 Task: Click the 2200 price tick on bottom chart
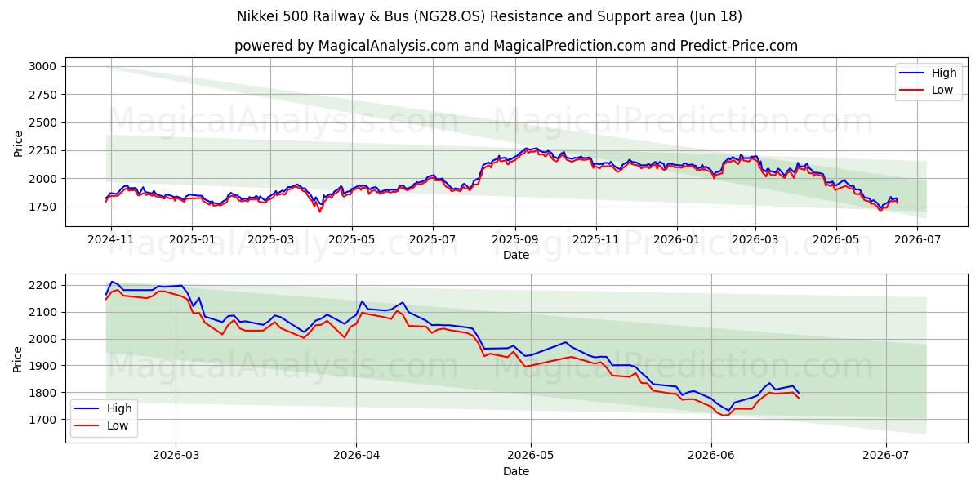tap(42, 285)
